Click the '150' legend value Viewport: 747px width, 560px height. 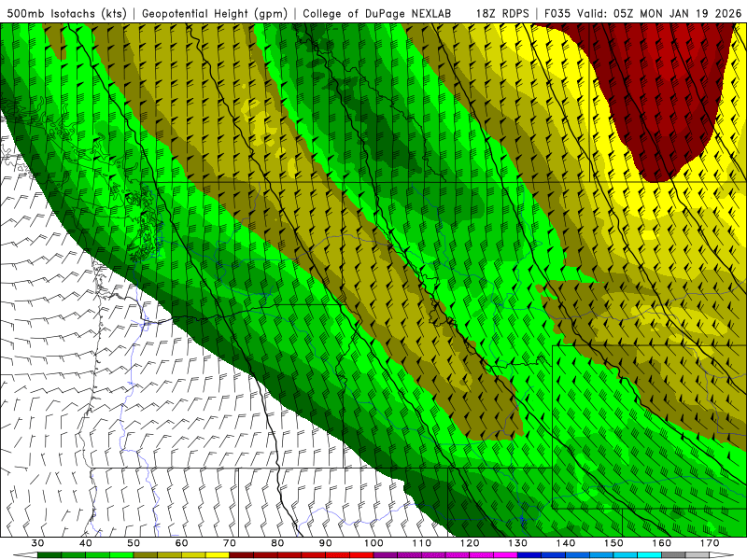(x=613, y=543)
